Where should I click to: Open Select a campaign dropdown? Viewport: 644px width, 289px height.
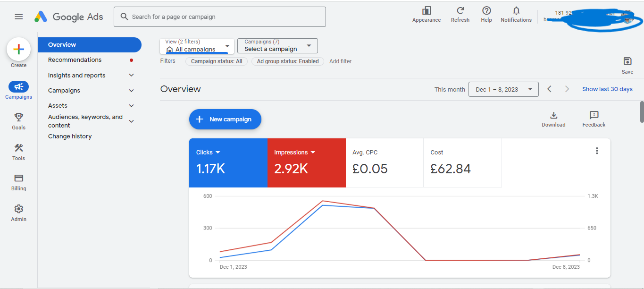(277, 46)
